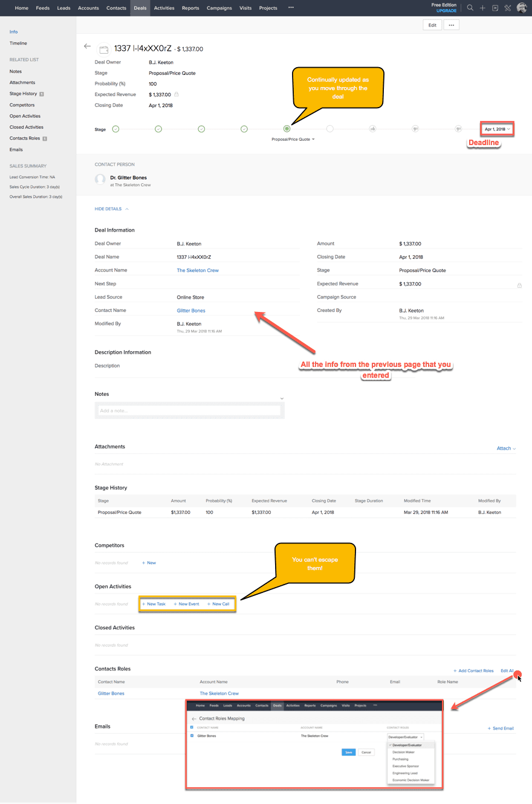Viewport: 532px width, 804px height.
Task: Click the setup tools icon near the avatar
Action: pos(507,8)
